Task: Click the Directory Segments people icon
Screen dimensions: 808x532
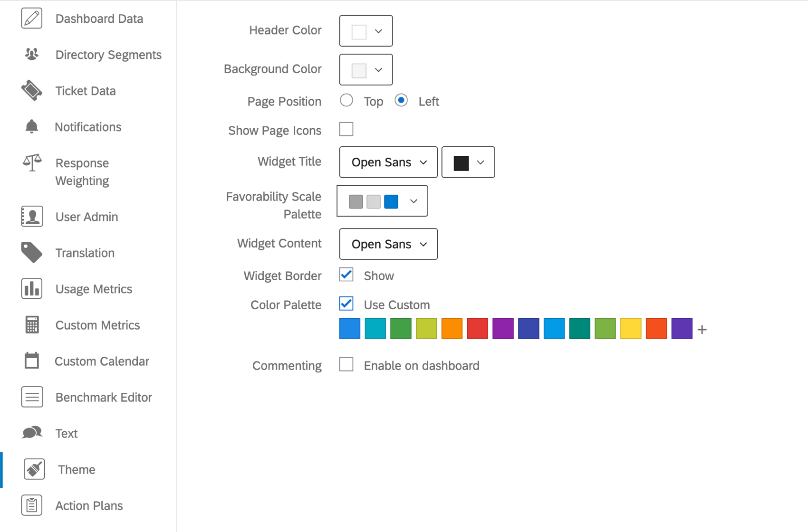Action: click(32, 55)
